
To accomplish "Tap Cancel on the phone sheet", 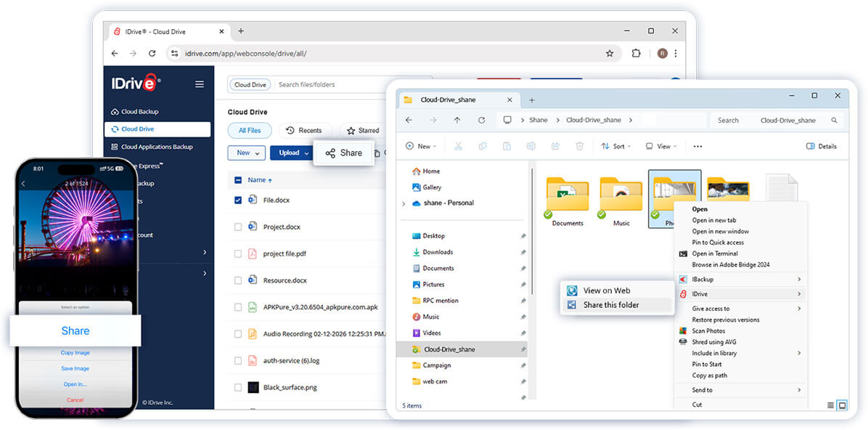I will click(x=75, y=400).
